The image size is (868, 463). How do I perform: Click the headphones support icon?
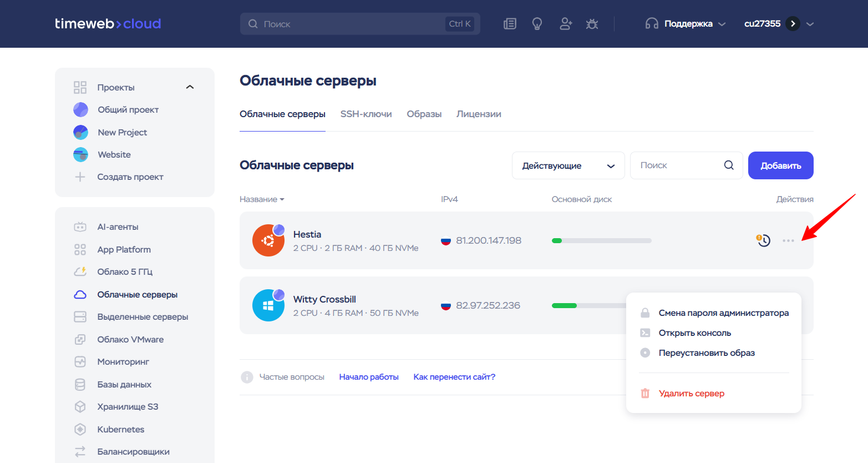pos(652,24)
